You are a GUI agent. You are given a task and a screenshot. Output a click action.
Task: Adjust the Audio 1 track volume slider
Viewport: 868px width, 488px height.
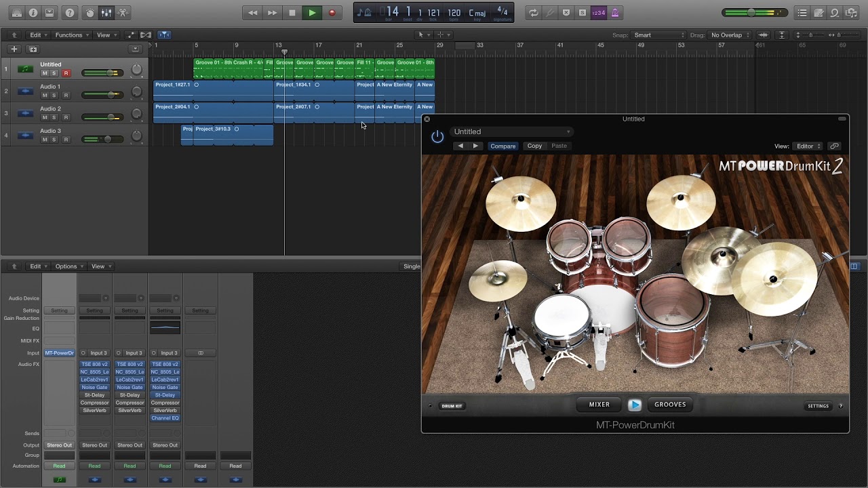pyautogui.click(x=101, y=96)
